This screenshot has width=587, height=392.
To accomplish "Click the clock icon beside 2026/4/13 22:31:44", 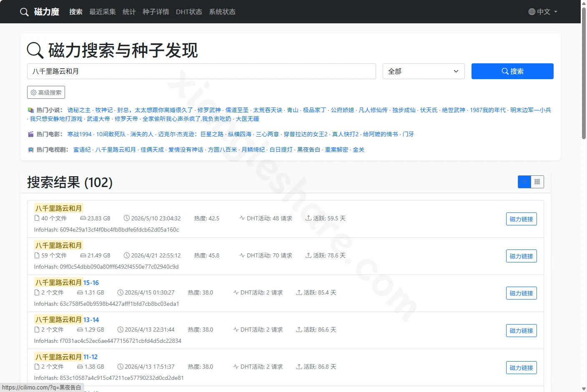I will click(x=120, y=330).
